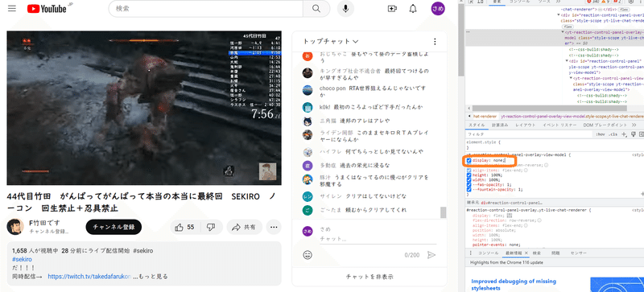
Task: Open more video actions three-dot button
Action: click(274, 227)
